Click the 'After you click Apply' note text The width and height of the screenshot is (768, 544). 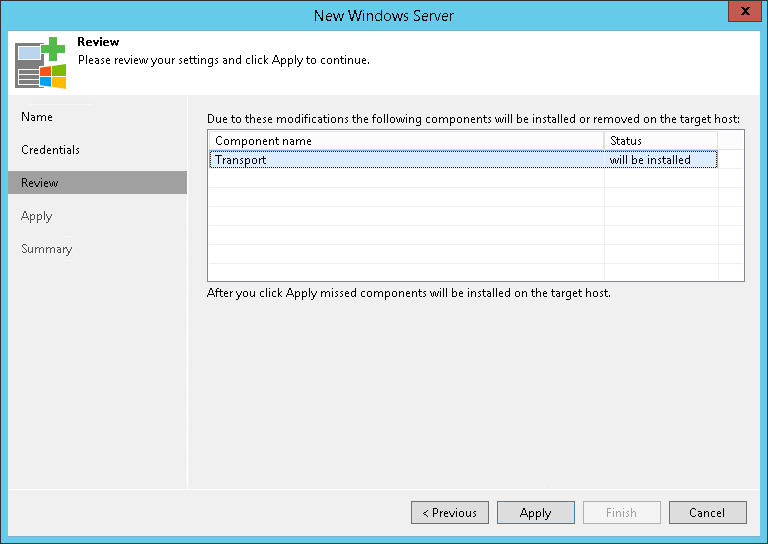(x=408, y=294)
